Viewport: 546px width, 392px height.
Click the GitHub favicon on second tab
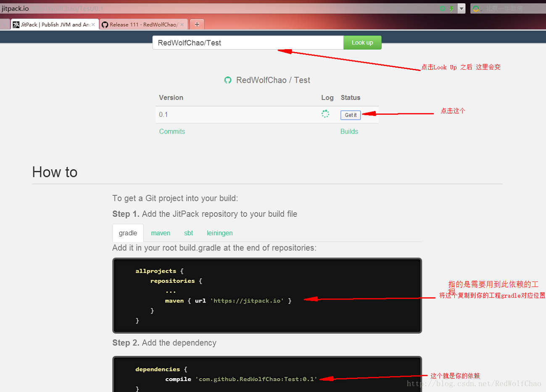[x=105, y=25]
